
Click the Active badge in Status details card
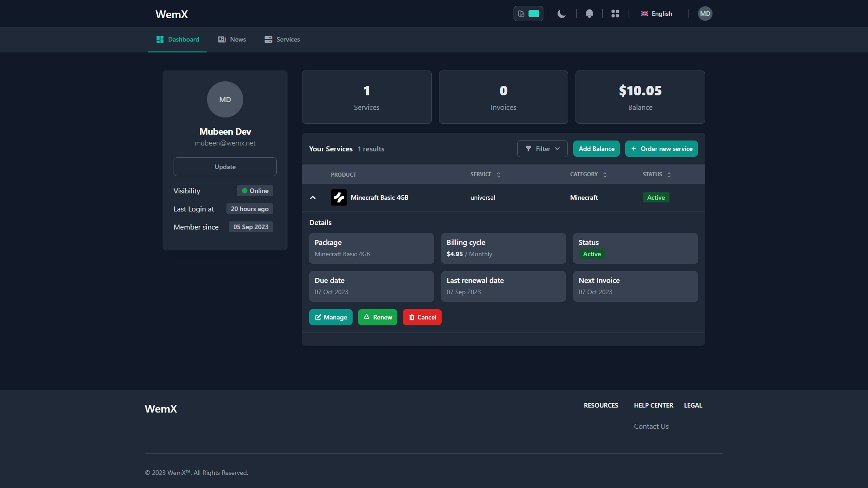point(592,254)
